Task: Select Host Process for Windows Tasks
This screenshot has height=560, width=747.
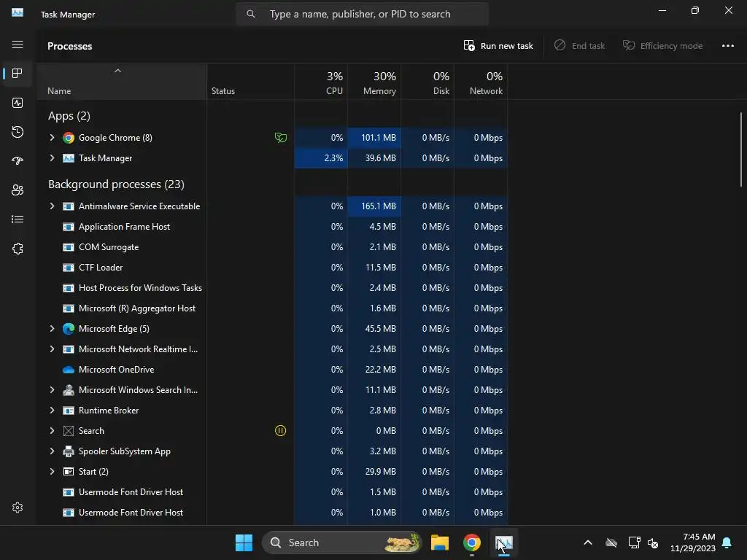Action: tap(272, 287)
